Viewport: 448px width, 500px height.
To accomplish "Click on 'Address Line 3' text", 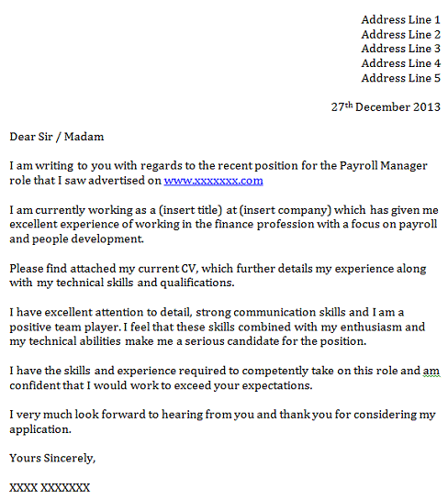I will tap(401, 49).
